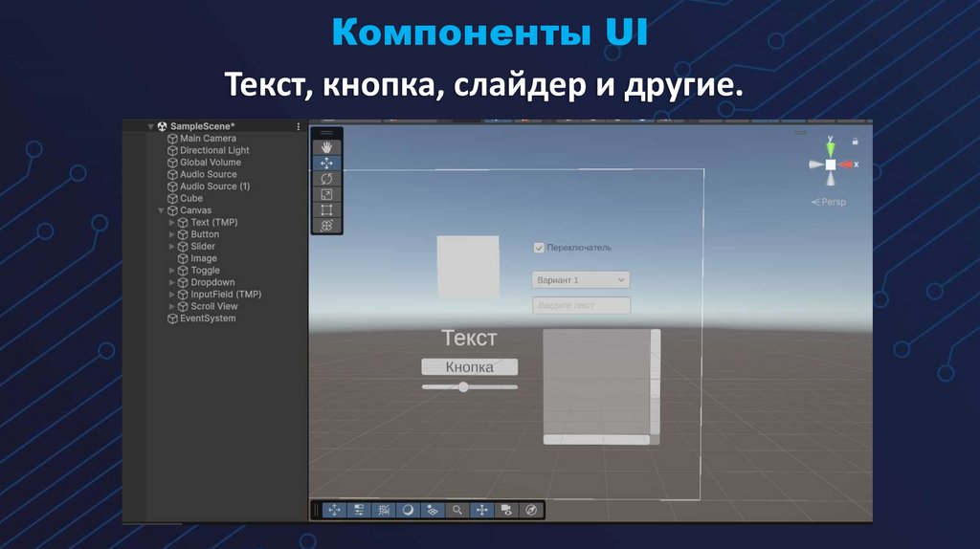Image resolution: width=980 pixels, height=549 pixels.
Task: Collapse the Canvas tree arrow
Action: [x=161, y=210]
